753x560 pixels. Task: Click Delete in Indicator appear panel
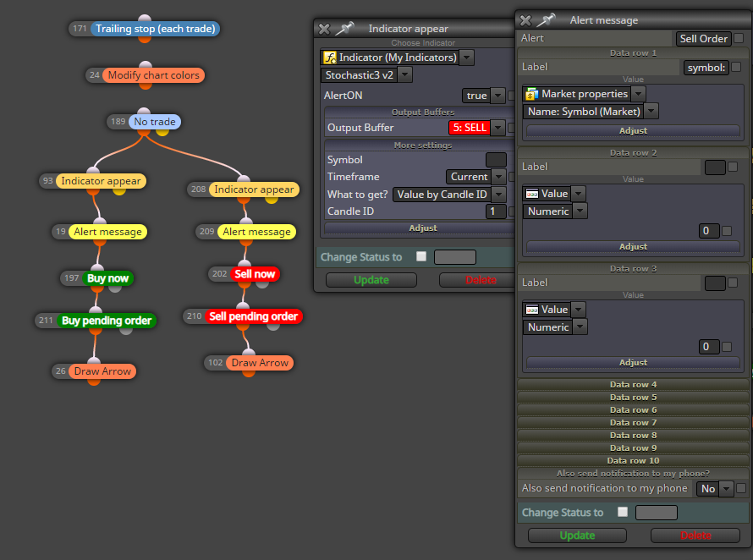477,280
